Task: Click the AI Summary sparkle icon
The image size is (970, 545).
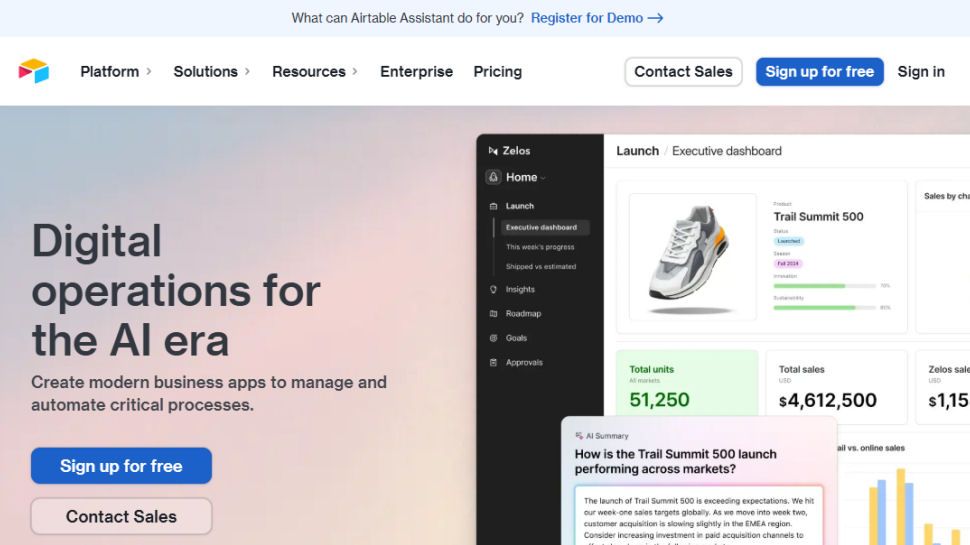Action: click(579, 436)
